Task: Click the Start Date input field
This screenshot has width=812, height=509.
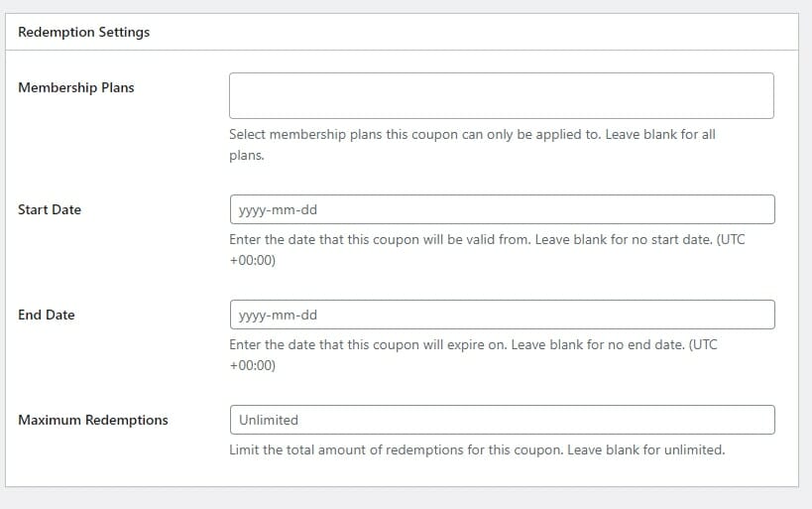Action: (503, 209)
